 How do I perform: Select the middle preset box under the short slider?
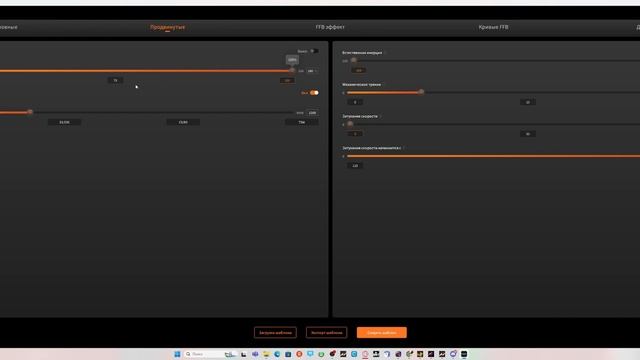pos(183,122)
